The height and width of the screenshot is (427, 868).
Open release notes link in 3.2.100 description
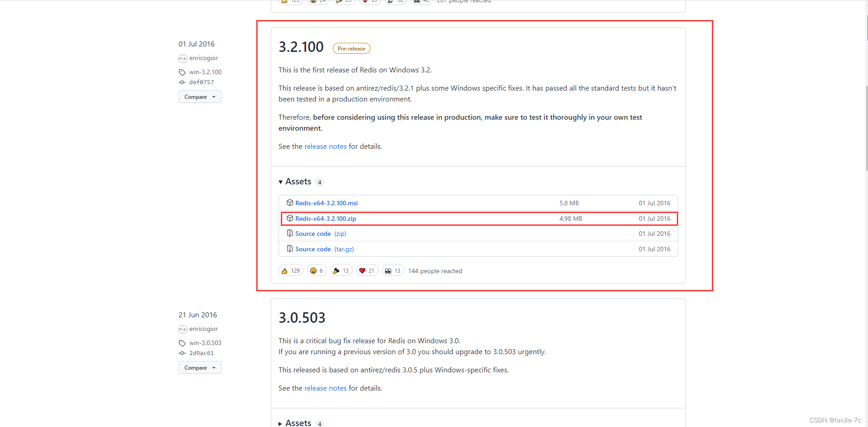325,147
